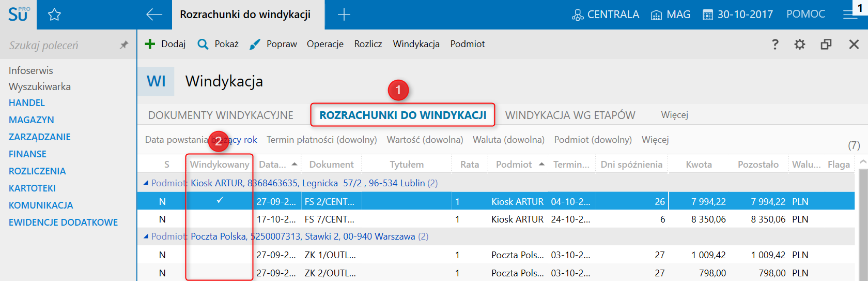
Task: Switch to Dokumenty windykacyjne tab
Action: [221, 115]
